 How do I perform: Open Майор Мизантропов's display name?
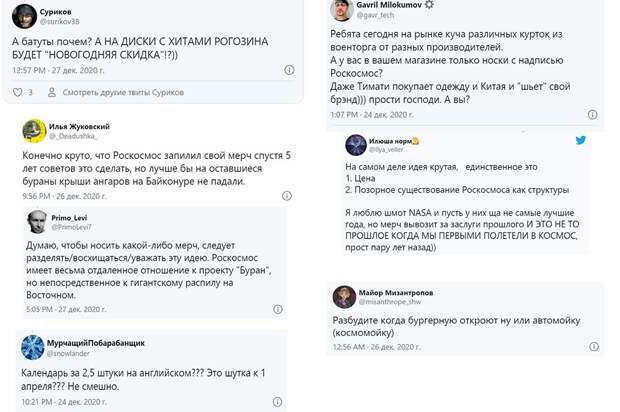point(396,293)
